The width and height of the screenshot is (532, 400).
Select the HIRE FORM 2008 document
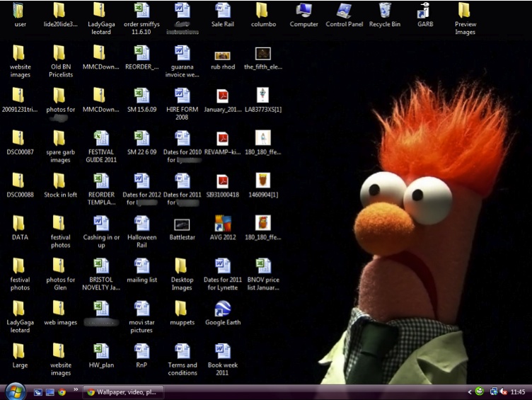(x=183, y=104)
